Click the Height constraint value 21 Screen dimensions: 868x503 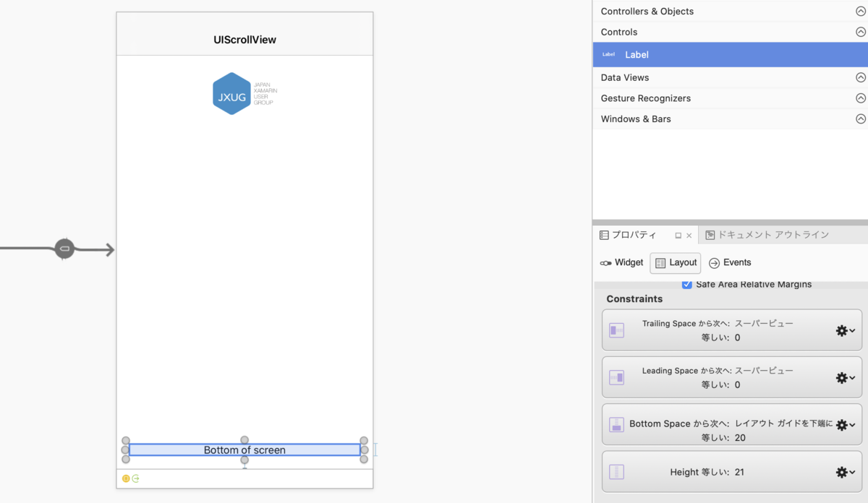[739, 472]
